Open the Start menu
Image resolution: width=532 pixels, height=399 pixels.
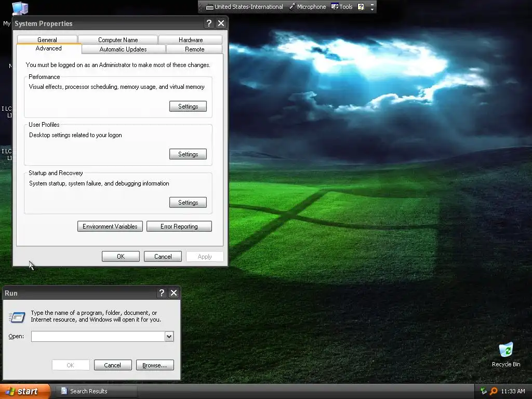tap(25, 391)
